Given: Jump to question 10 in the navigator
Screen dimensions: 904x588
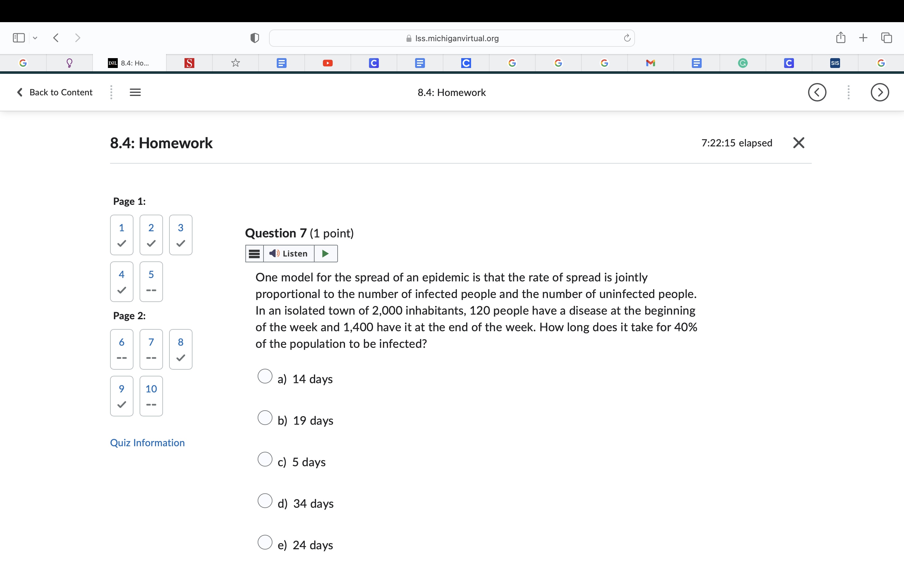Looking at the screenshot, I should (151, 396).
